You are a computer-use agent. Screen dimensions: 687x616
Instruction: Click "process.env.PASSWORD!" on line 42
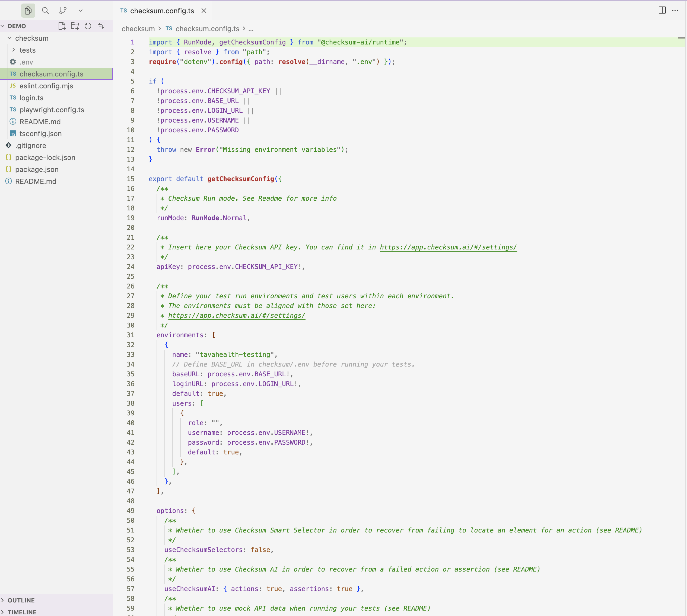268,443
